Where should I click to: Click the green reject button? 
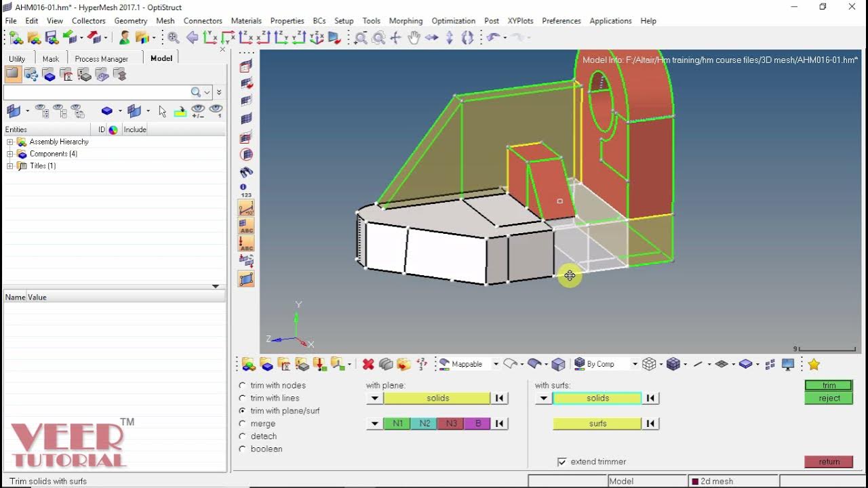(x=829, y=399)
